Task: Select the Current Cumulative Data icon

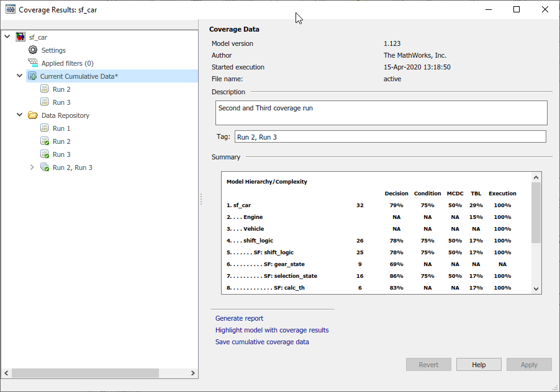Action: pyautogui.click(x=33, y=76)
